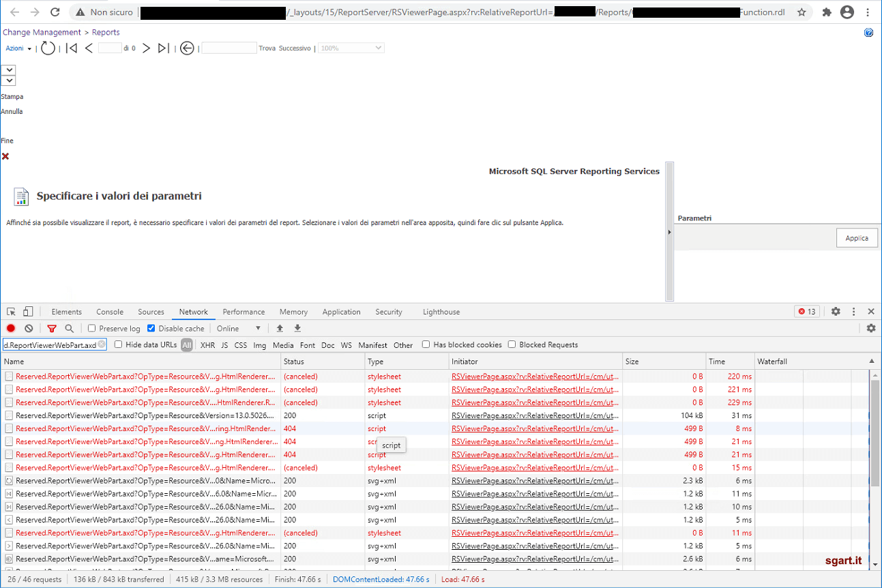Click the Reports breadcrumb link
The width and height of the screenshot is (882, 588).
coord(106,32)
